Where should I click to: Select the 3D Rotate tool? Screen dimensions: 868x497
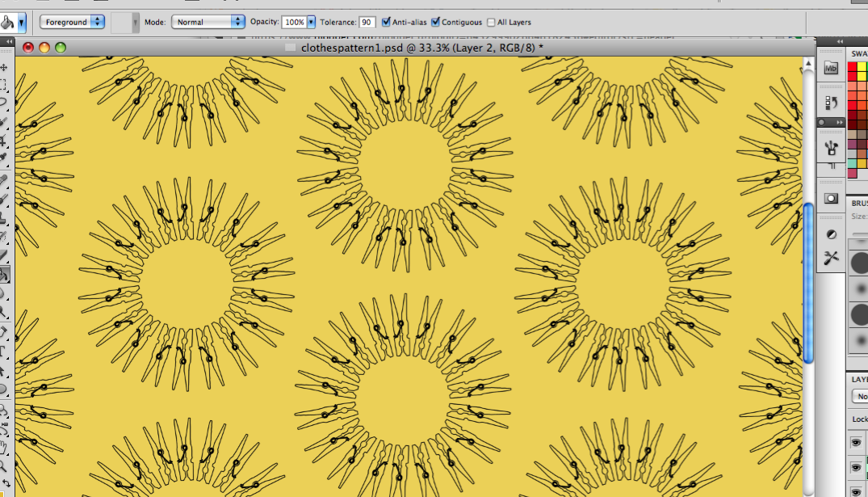[4, 411]
